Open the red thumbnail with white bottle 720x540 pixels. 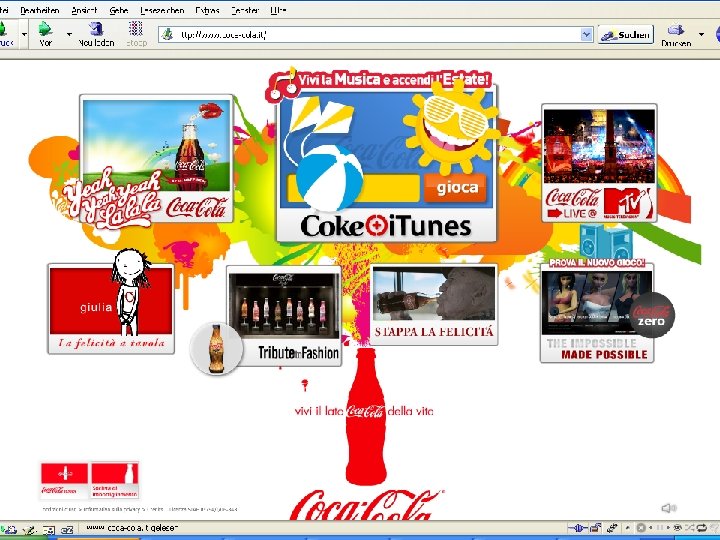point(115,480)
